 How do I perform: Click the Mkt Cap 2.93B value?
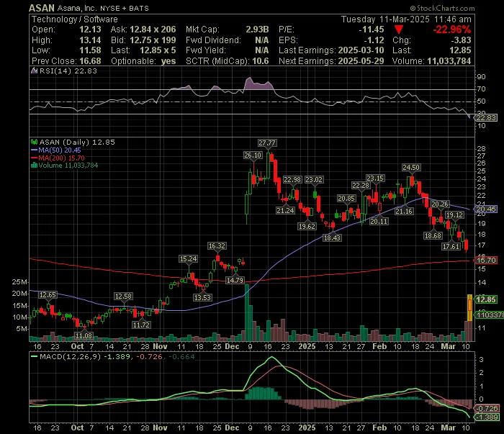257,30
